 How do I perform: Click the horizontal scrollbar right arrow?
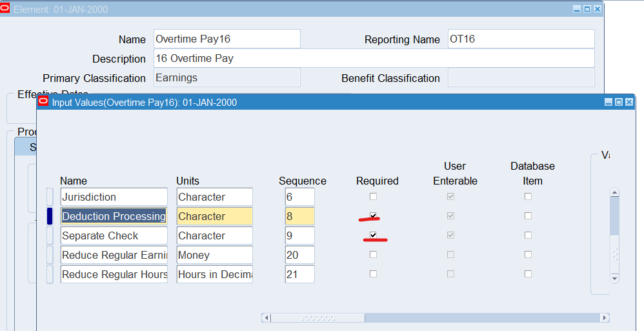[x=604, y=318]
